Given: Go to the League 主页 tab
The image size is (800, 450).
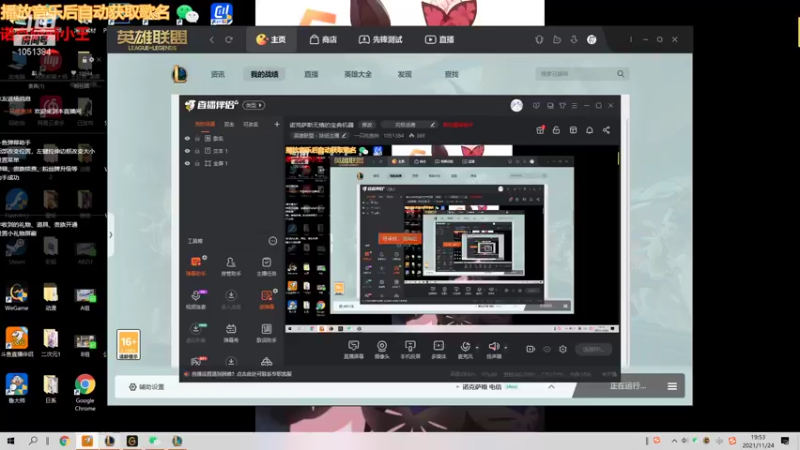Looking at the screenshot, I should pyautogui.click(x=271, y=39).
